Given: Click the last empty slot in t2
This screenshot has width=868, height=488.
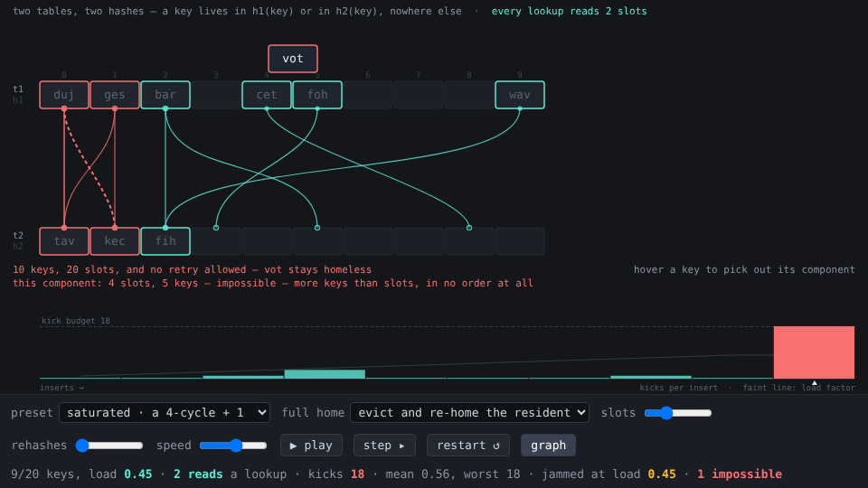Looking at the screenshot, I should tap(520, 241).
